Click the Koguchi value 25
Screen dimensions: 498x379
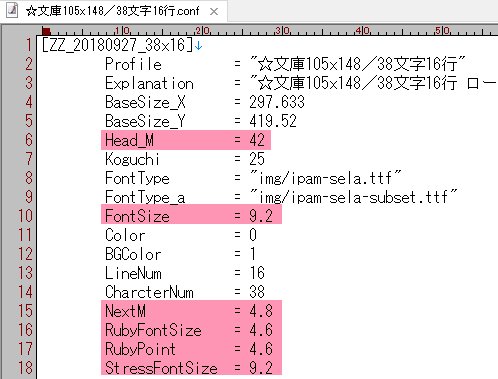click(x=257, y=159)
